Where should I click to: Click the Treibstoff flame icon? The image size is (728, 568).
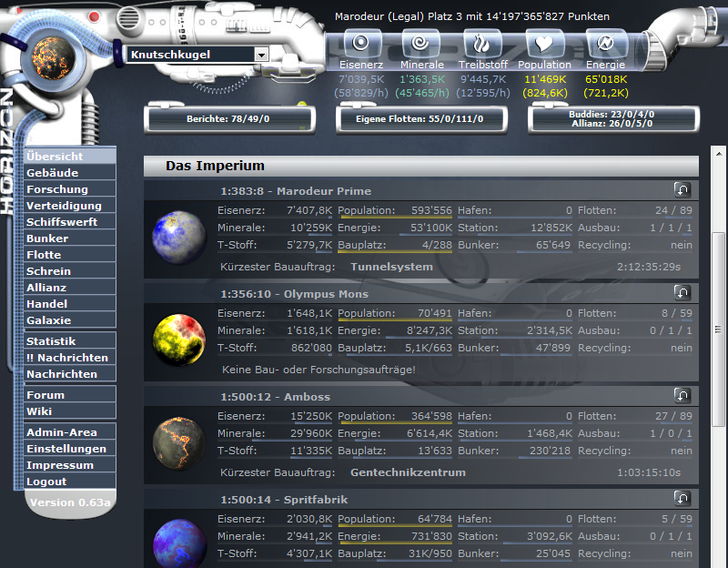[x=483, y=43]
